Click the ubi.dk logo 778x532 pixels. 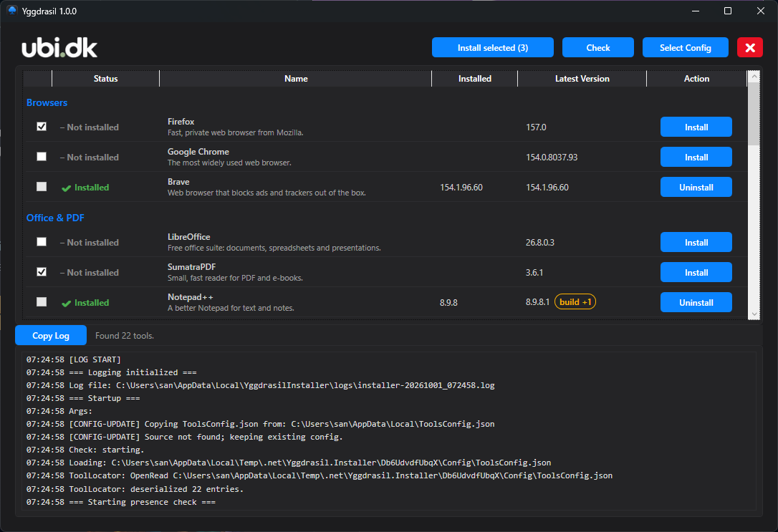pos(59,47)
